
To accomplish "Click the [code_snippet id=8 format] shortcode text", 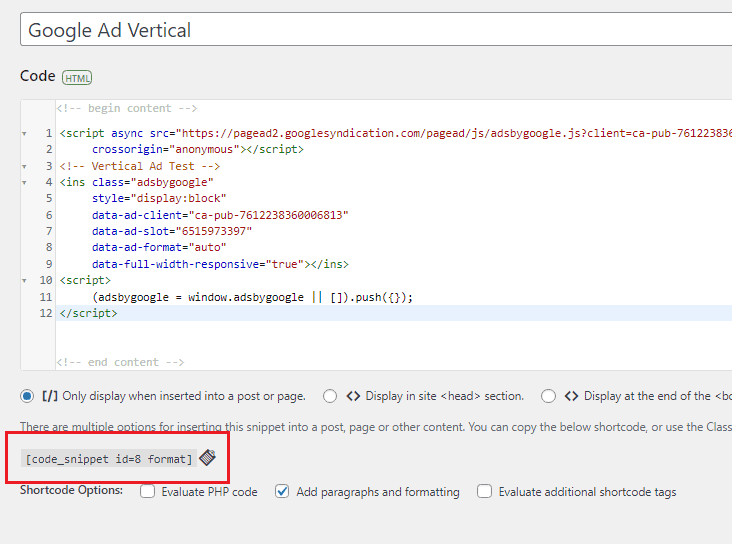I will tap(109, 459).
